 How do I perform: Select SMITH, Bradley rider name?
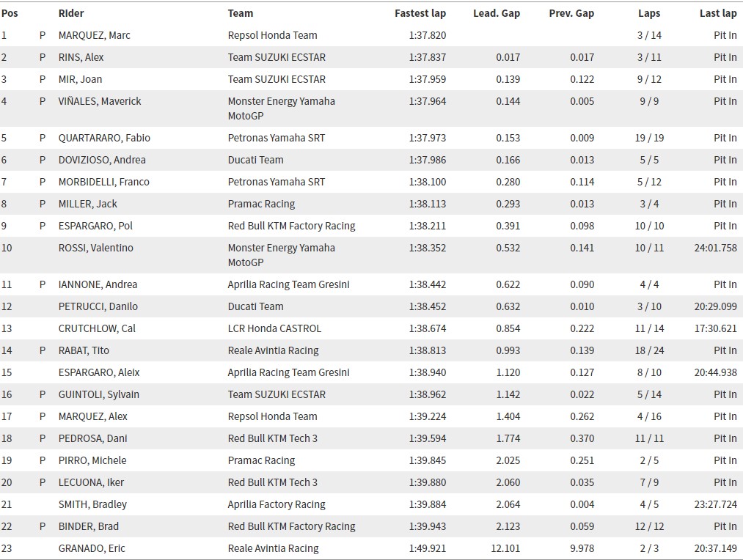point(92,504)
